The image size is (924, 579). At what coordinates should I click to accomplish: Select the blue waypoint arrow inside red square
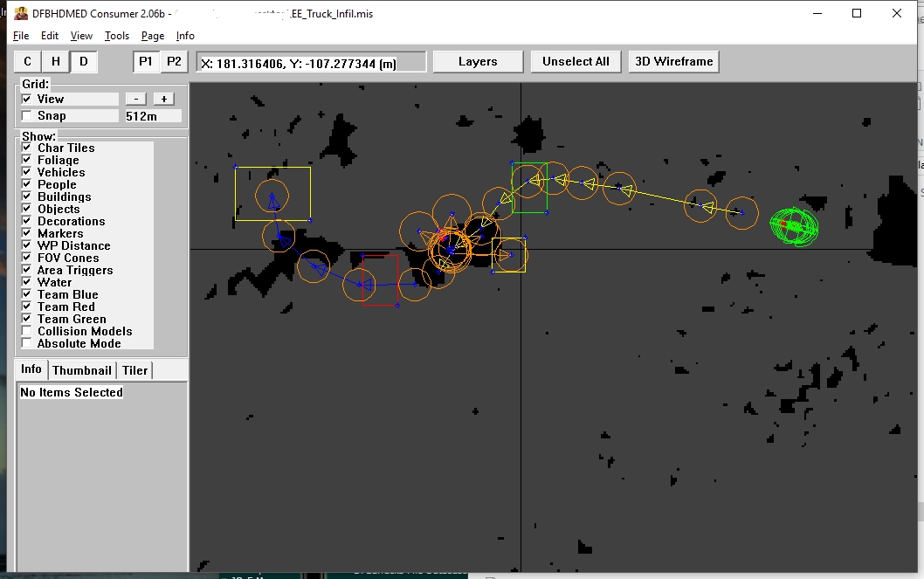click(x=367, y=285)
